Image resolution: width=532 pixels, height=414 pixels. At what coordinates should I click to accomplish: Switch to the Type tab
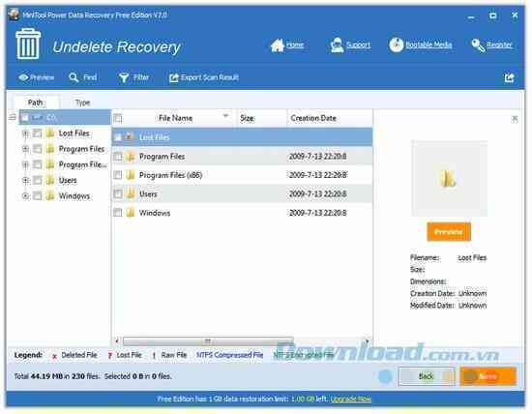click(82, 103)
